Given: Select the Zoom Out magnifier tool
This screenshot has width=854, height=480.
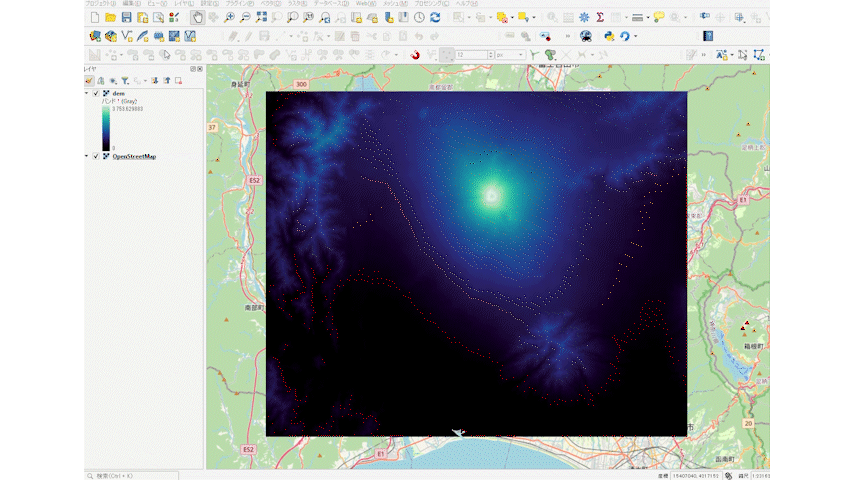Looking at the screenshot, I should pyautogui.click(x=245, y=17).
